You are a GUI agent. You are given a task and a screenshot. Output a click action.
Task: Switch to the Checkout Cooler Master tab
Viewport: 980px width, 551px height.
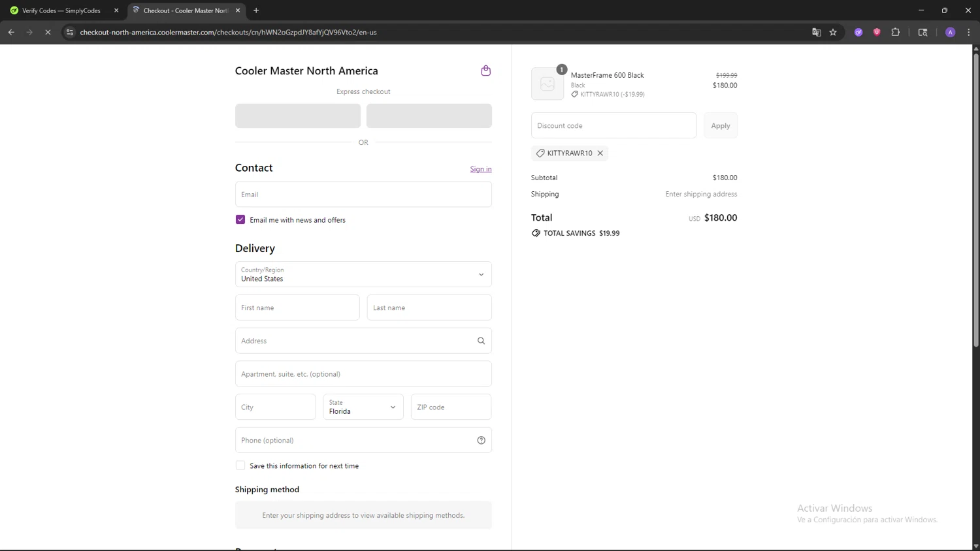(x=186, y=10)
